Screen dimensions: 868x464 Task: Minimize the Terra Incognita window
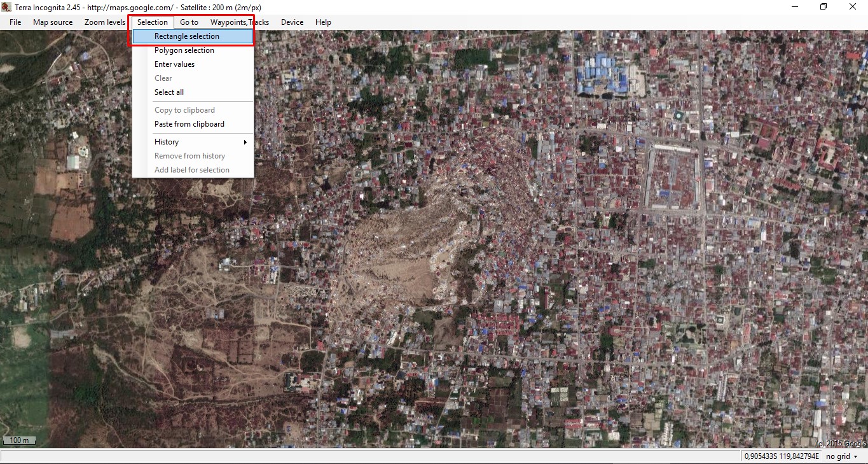pos(795,7)
